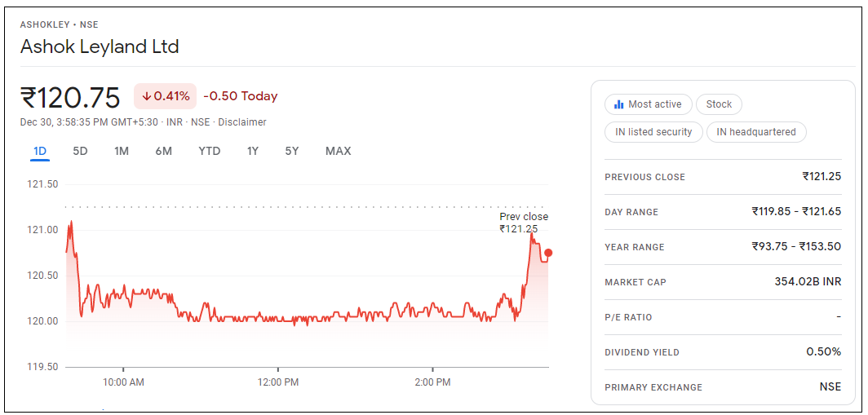Click the ₹120.75 current price
The image size is (868, 415).
70,97
